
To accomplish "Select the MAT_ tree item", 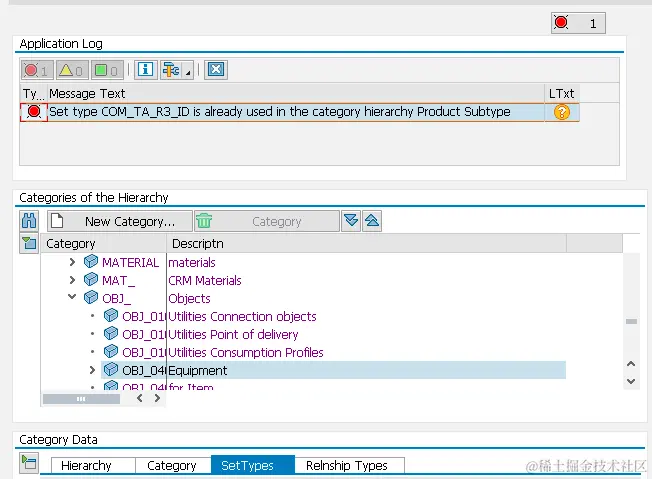I will click(119, 281).
